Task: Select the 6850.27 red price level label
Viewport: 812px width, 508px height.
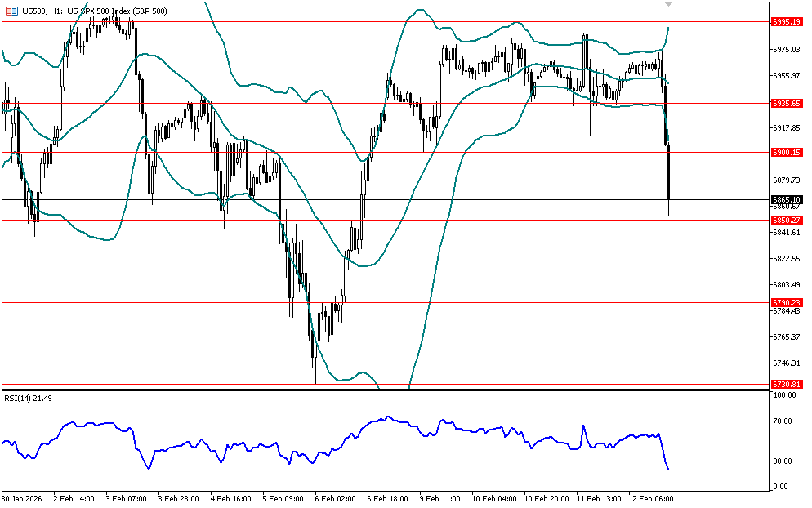Action: tap(786, 220)
